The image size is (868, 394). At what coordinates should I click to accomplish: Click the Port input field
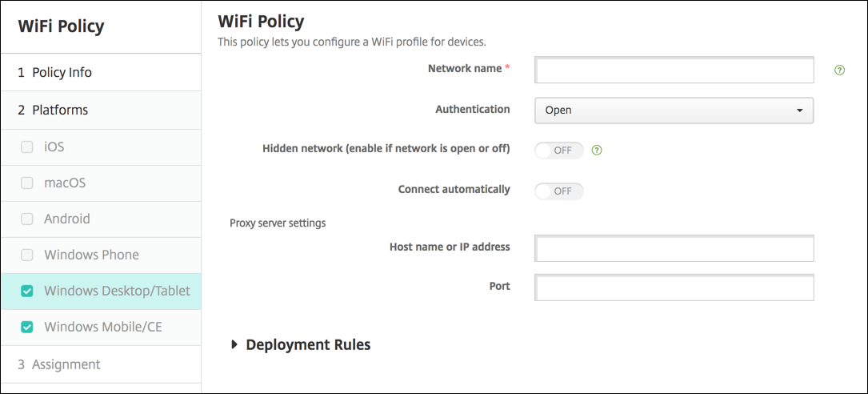pos(674,287)
